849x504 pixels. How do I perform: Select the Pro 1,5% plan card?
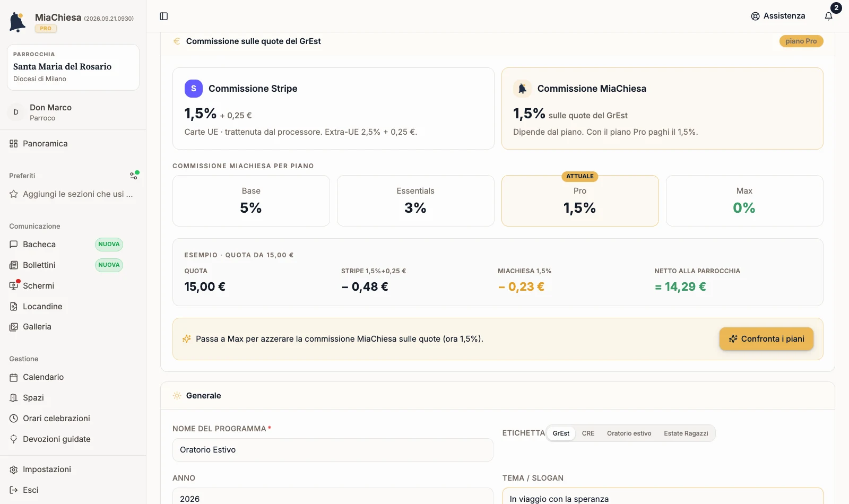click(x=580, y=201)
